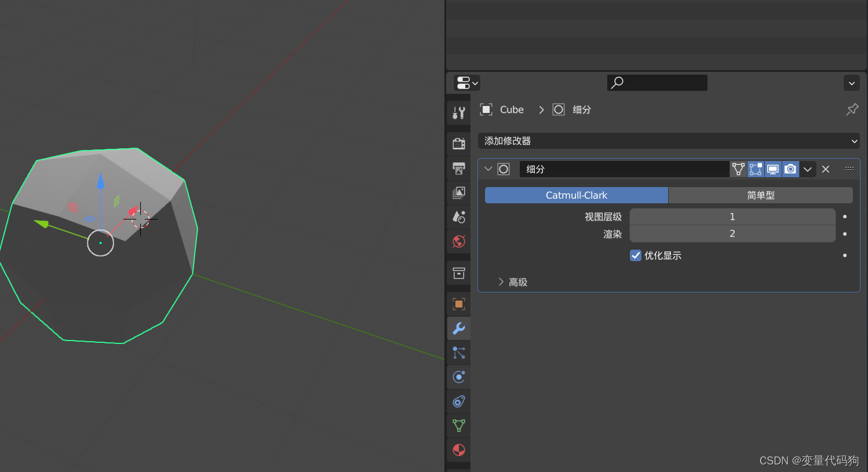Open the World properties tab
This screenshot has height=472, width=868.
(x=458, y=242)
